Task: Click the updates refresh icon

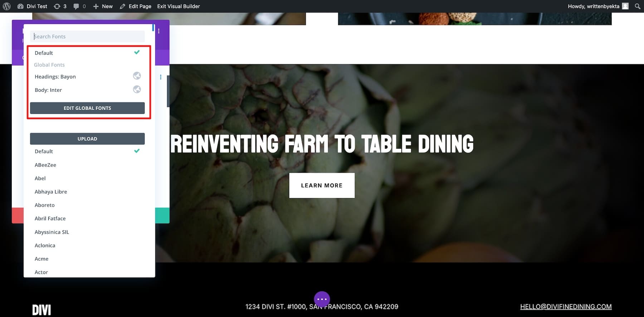Action: click(x=57, y=6)
